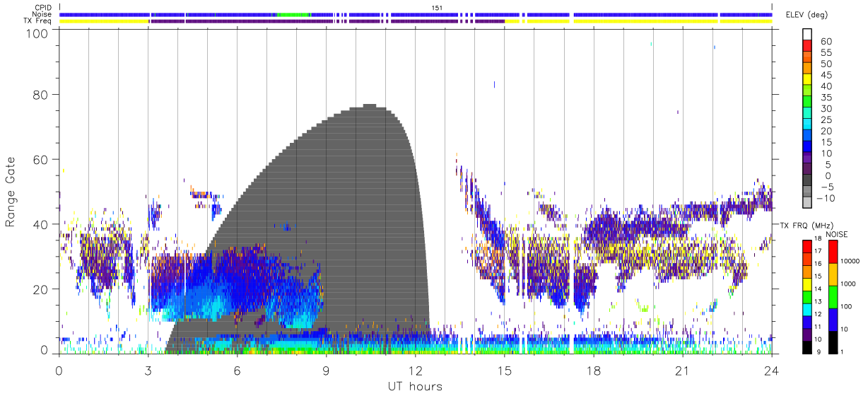Click the Range Gate axis title
The height and width of the screenshot is (401, 868).
pos(11,191)
